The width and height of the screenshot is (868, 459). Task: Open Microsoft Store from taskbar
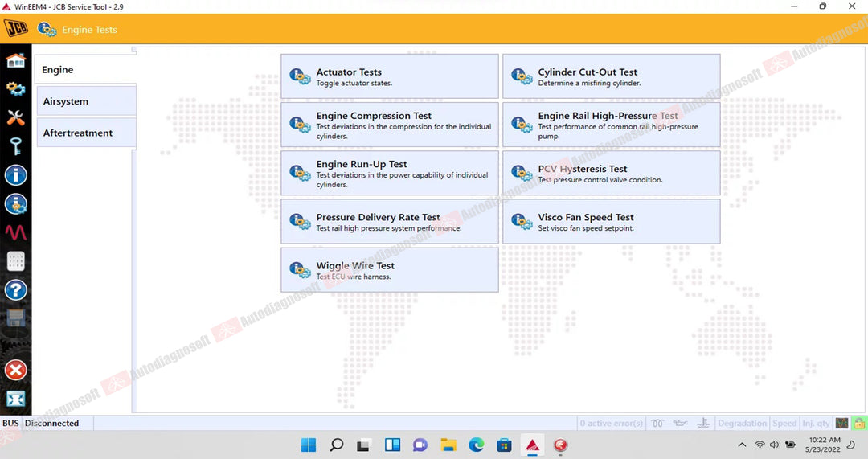point(504,445)
